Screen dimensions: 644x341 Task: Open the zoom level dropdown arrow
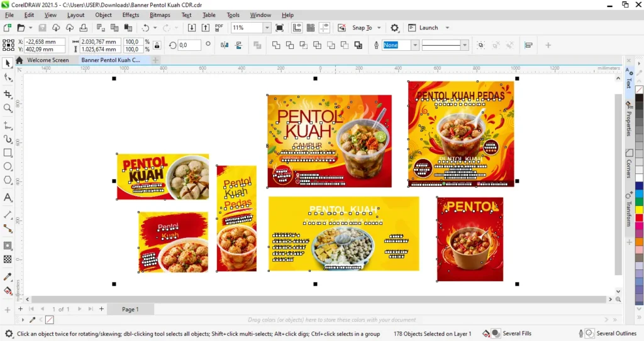(x=267, y=28)
